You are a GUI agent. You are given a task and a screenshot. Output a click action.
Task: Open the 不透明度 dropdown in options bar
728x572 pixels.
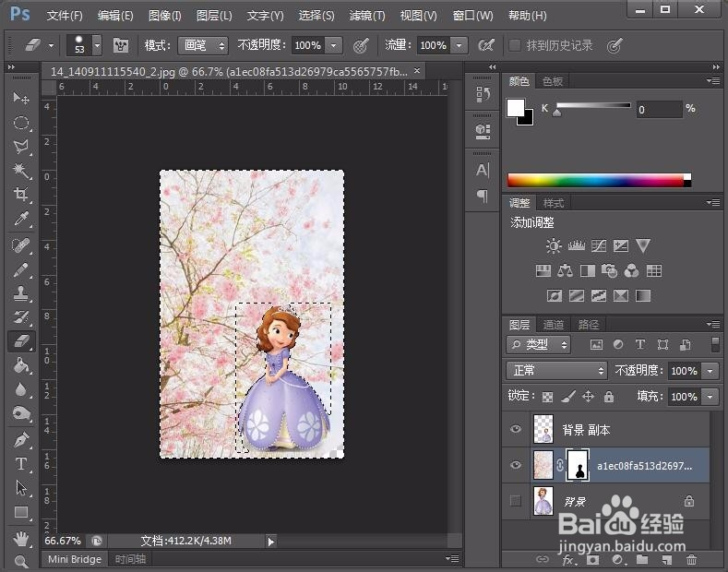tap(333, 45)
